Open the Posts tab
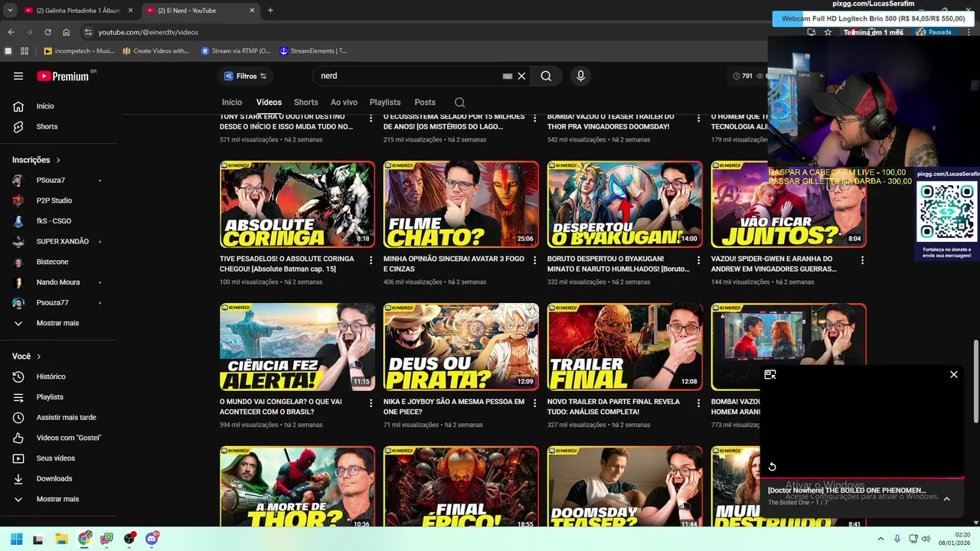980x551 pixels. [x=425, y=103]
